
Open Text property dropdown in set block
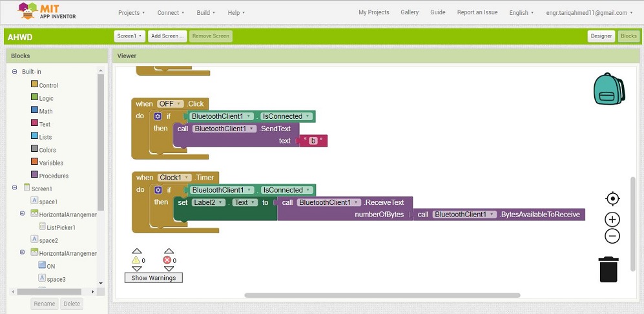click(x=245, y=202)
